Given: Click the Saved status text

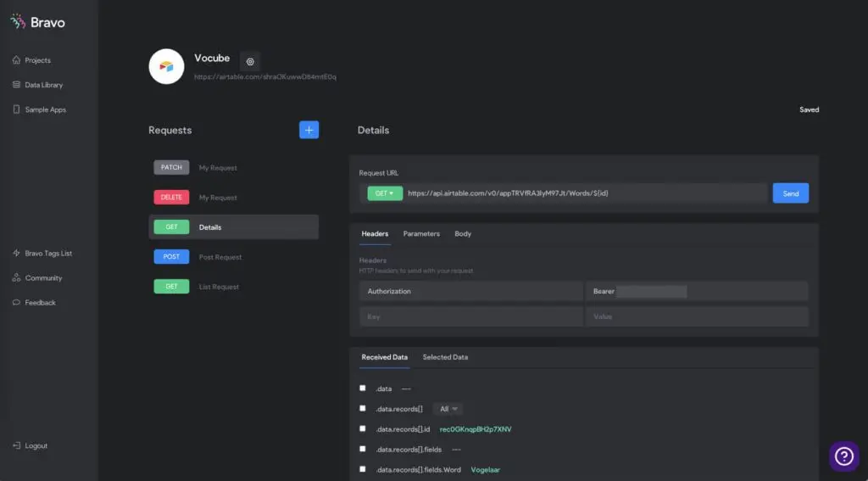Looking at the screenshot, I should point(809,109).
